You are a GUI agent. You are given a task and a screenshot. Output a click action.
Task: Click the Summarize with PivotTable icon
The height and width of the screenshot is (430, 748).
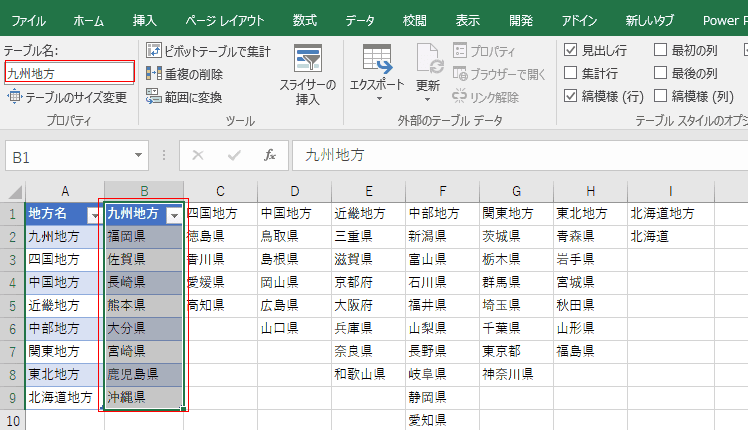tap(154, 50)
